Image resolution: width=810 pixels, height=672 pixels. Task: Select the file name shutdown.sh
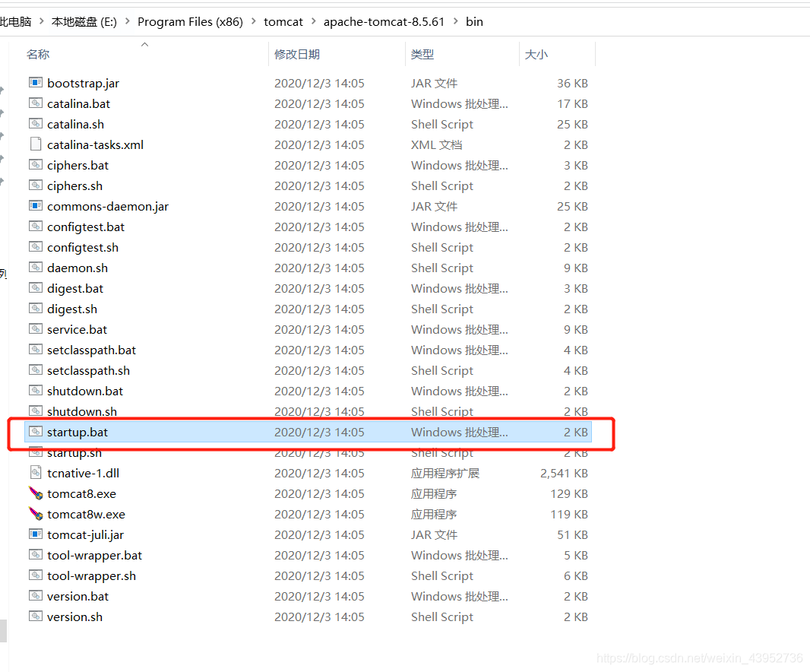(x=82, y=411)
